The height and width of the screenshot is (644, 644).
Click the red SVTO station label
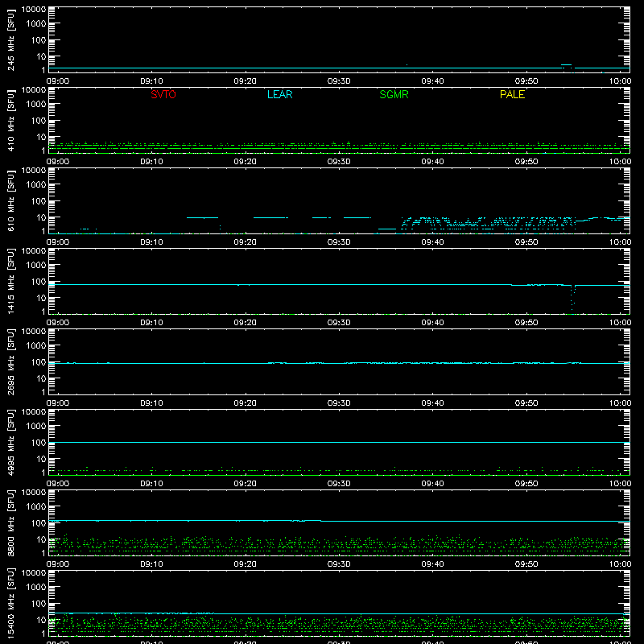[163, 94]
